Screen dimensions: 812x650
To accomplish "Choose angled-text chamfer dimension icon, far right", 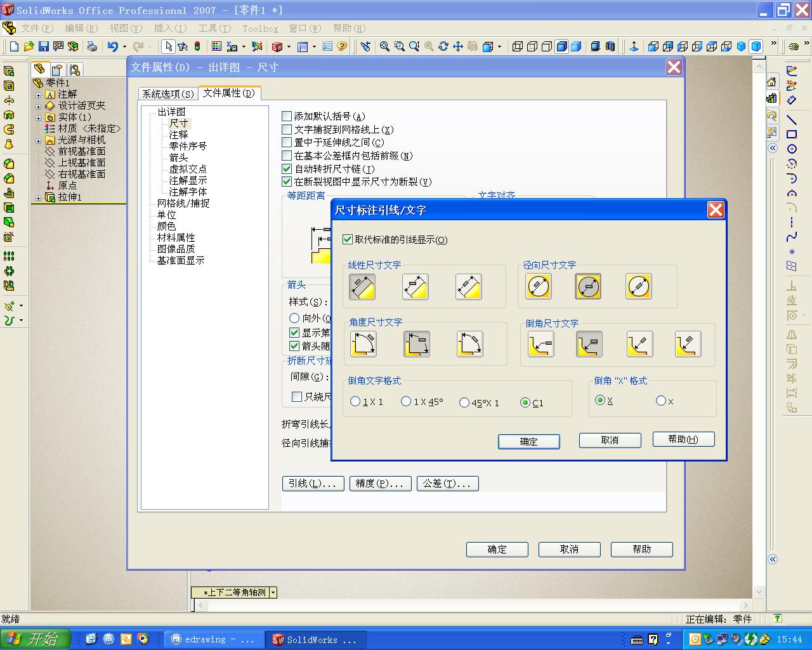I will pos(688,344).
